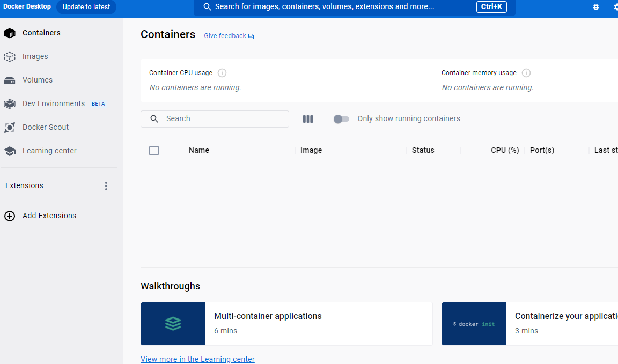Screen dimensions: 618x364
Task: Click the Containers cube icon in sidebar
Action: click(x=10, y=33)
